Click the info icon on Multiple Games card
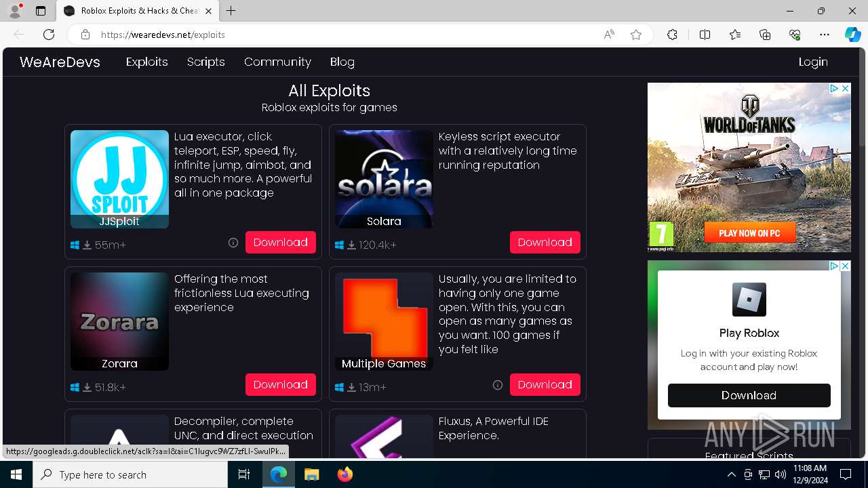 click(x=498, y=385)
